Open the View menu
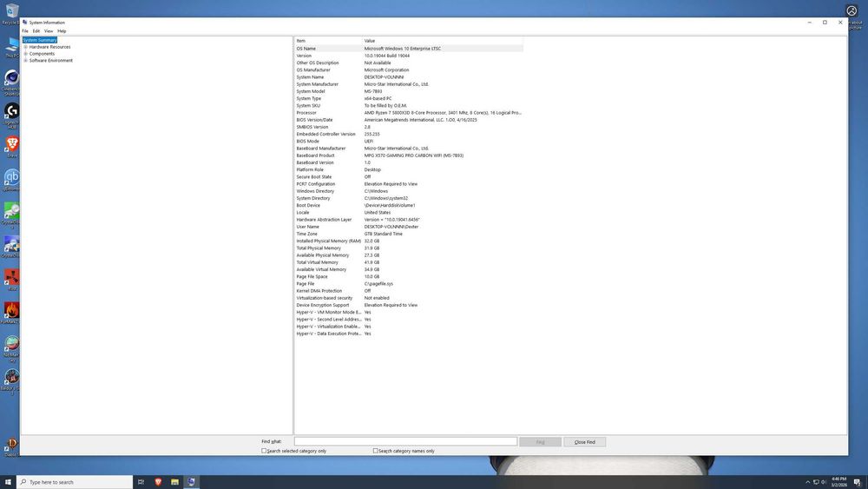Screen dimensions: 868x489 click(49, 31)
